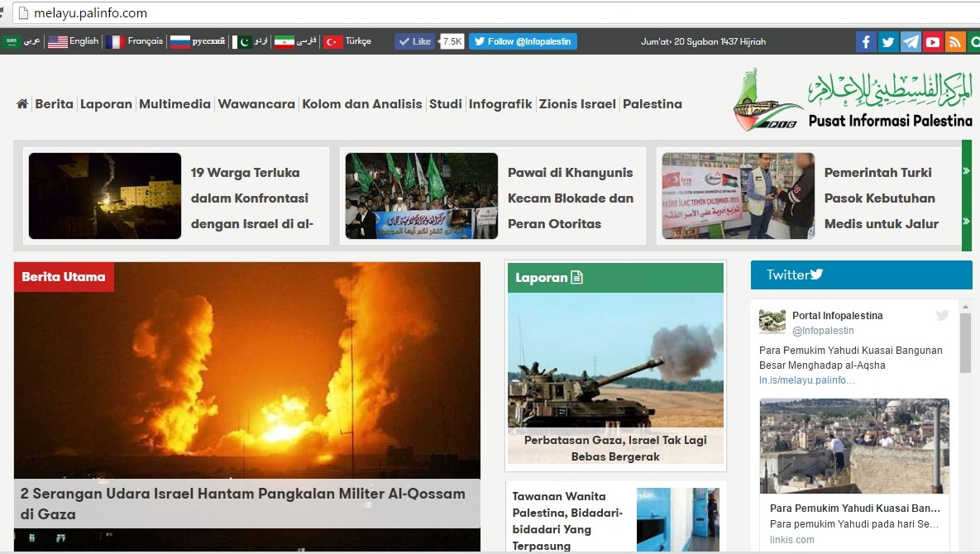Screen dimensions: 980x554
Task: Click the prison cell thumbnail
Action: tap(678, 519)
